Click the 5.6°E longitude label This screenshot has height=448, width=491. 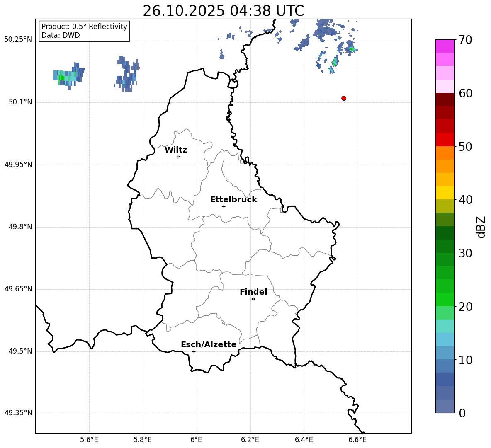click(x=89, y=440)
